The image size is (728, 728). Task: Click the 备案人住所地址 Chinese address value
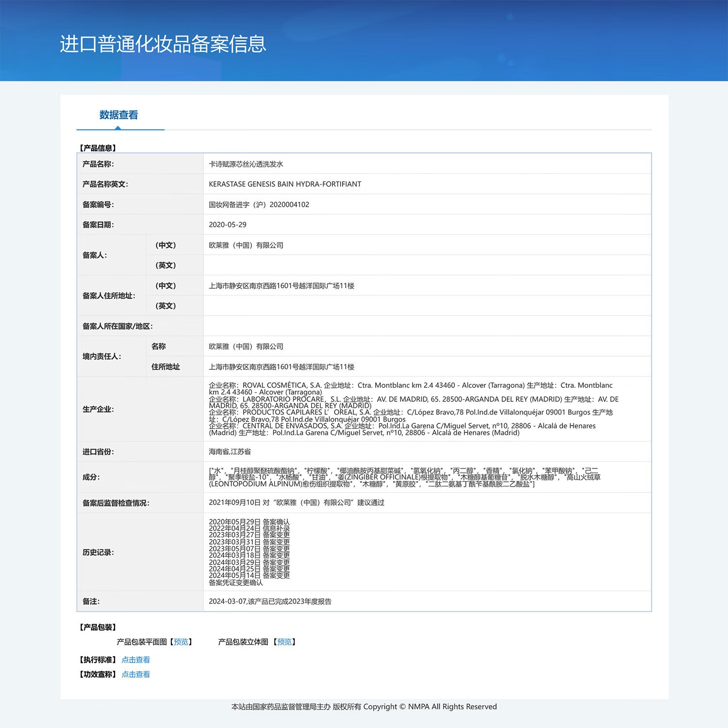281,286
